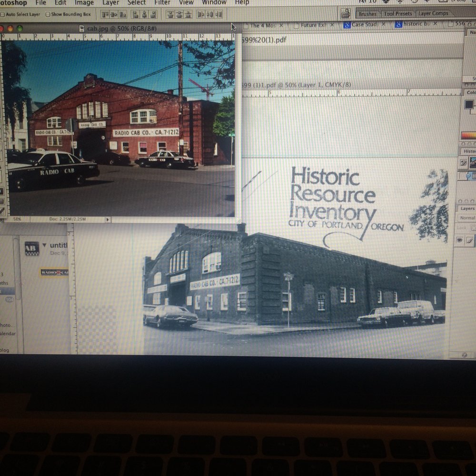Click the '599%20(1).pdf' page title text
Viewport: 476px width, 476px height.
click(x=264, y=40)
